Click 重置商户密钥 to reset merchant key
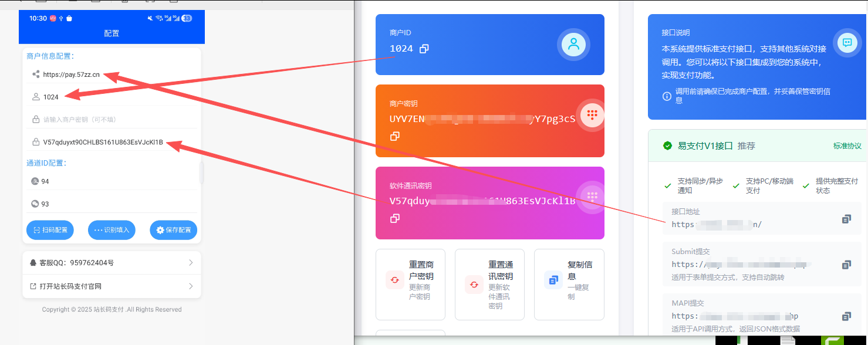Image resolution: width=868 pixels, height=345 pixels. (x=410, y=285)
